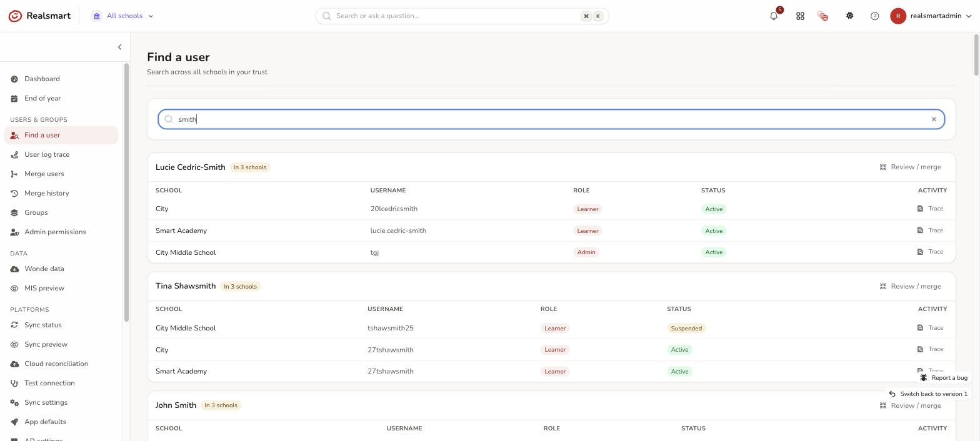Viewport: 980px width, 441px height.
Task: Click the Sync status icon
Action: point(14,325)
